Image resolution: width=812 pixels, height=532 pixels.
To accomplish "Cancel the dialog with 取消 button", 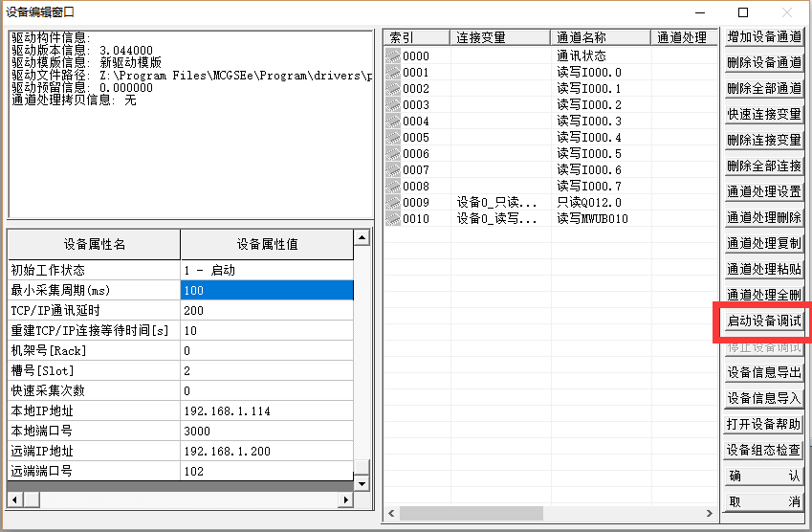I will pyautogui.click(x=763, y=501).
